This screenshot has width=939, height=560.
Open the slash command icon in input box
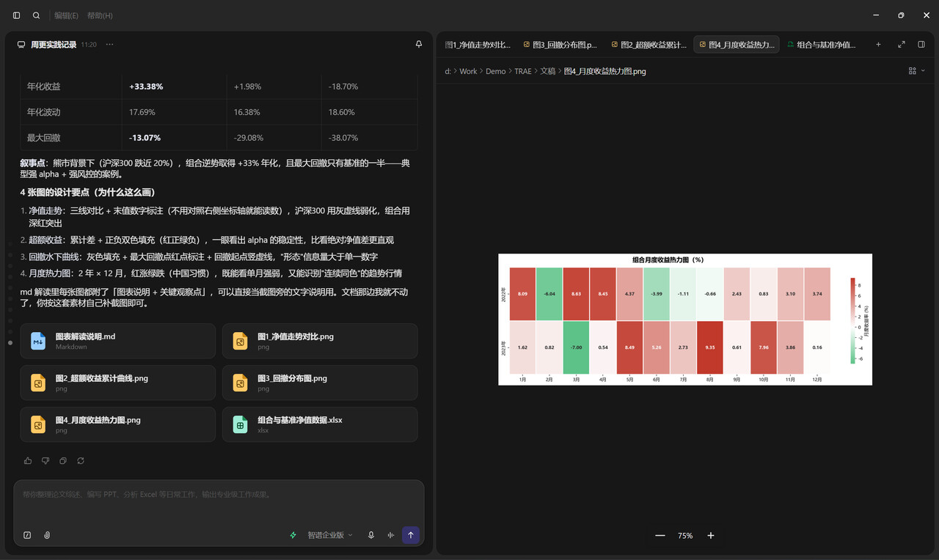click(x=27, y=535)
